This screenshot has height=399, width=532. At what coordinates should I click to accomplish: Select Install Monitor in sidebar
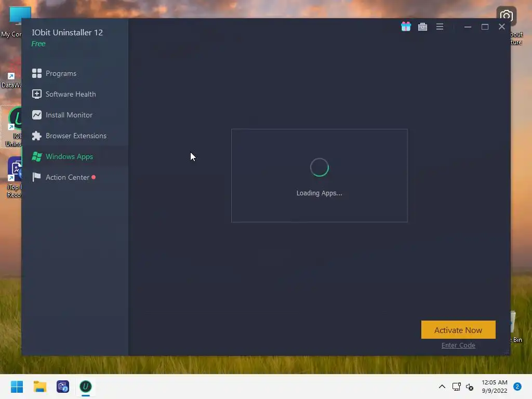click(75, 115)
